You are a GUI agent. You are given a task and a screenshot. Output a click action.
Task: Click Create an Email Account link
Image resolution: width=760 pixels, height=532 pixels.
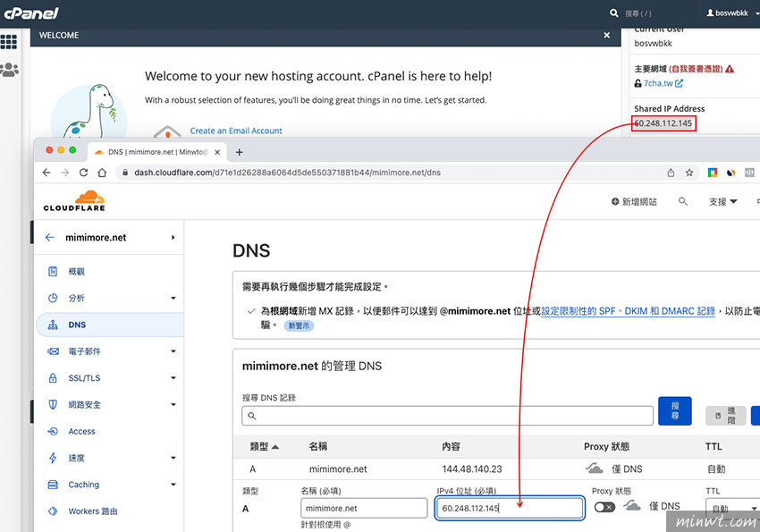click(236, 131)
